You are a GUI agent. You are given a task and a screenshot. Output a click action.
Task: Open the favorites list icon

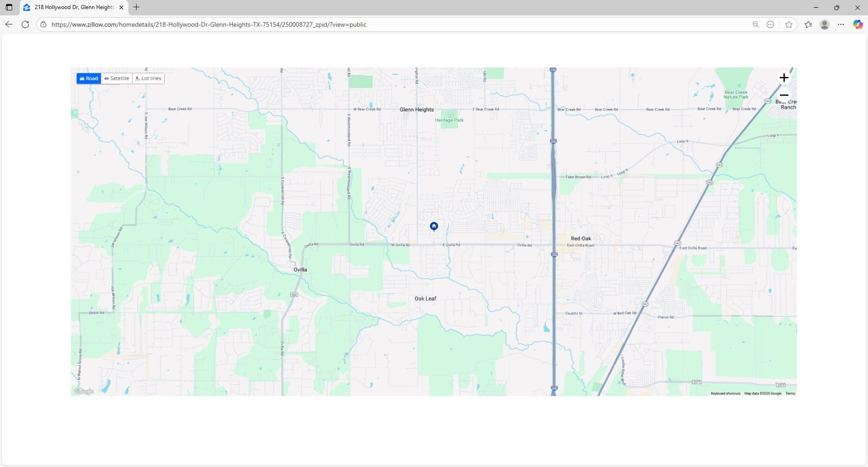(808, 24)
